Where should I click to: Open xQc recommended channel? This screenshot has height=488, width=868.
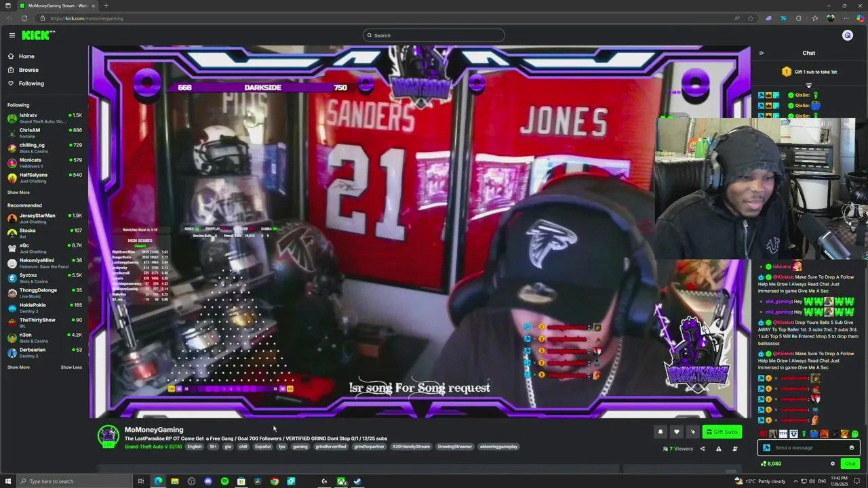click(x=44, y=248)
